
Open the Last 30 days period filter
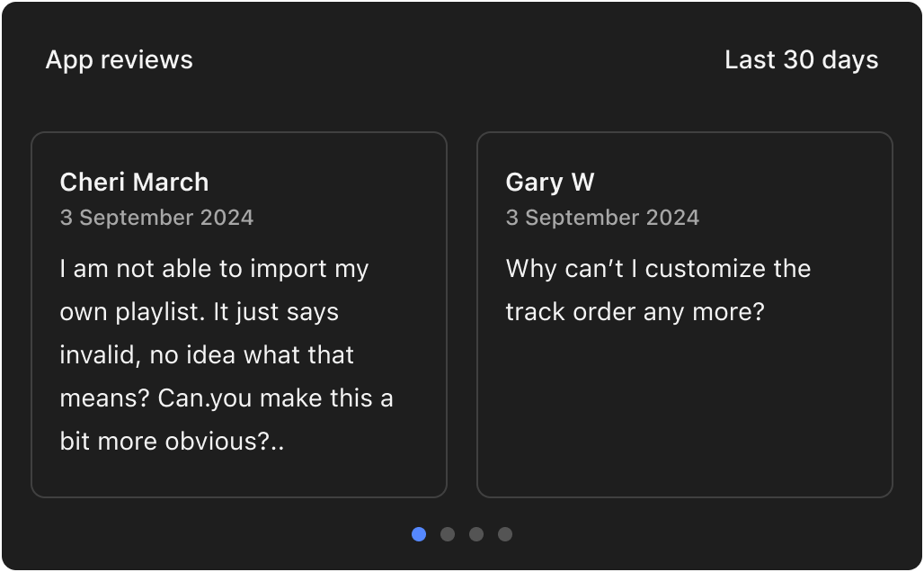[x=801, y=60]
